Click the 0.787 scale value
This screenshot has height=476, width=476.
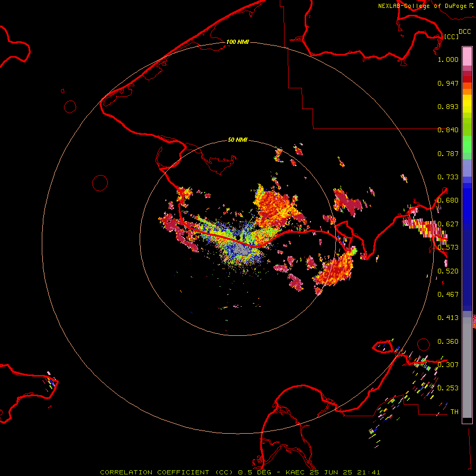click(448, 153)
